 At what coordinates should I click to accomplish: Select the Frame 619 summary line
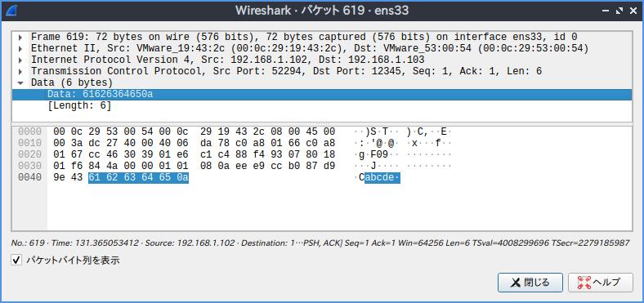tap(321, 37)
